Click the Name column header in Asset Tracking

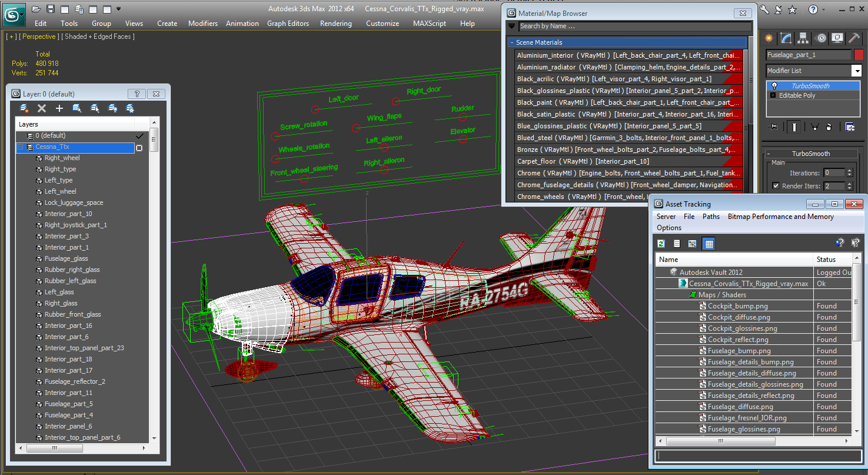734,259
